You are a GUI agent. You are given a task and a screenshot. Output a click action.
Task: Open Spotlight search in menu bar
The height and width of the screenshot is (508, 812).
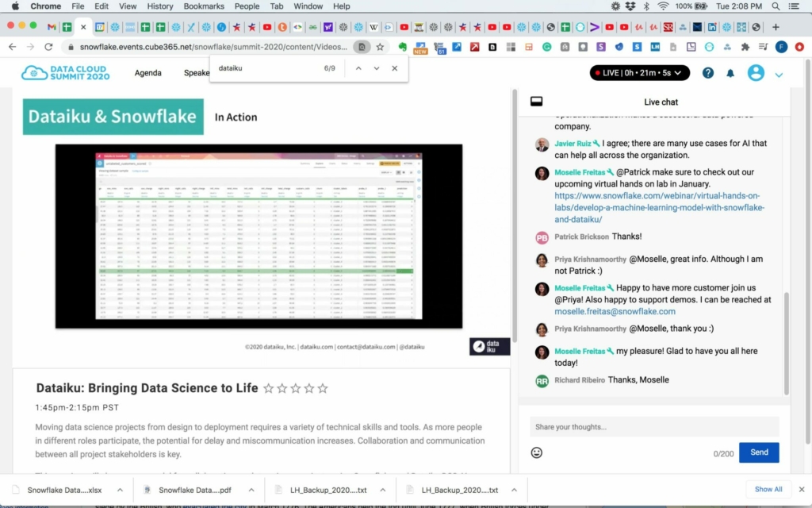[x=776, y=6]
